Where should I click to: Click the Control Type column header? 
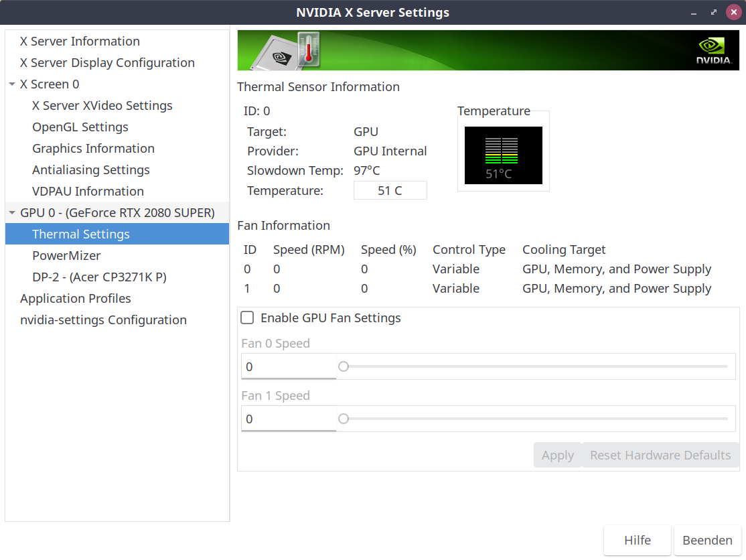tap(469, 250)
